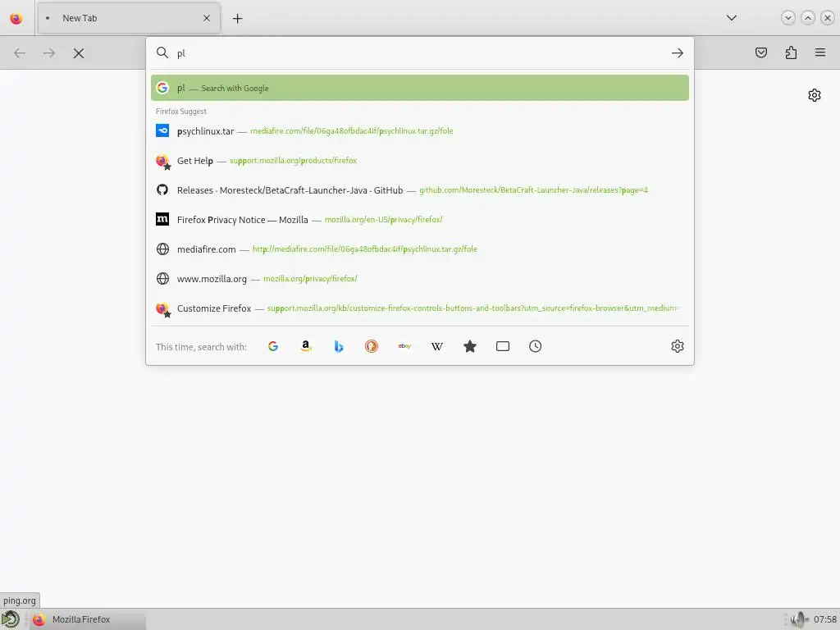Viewport: 840px width, 630px height.
Task: Open BetaCraft-Launcher-Java GitHub releases suggestion
Action: (420, 190)
